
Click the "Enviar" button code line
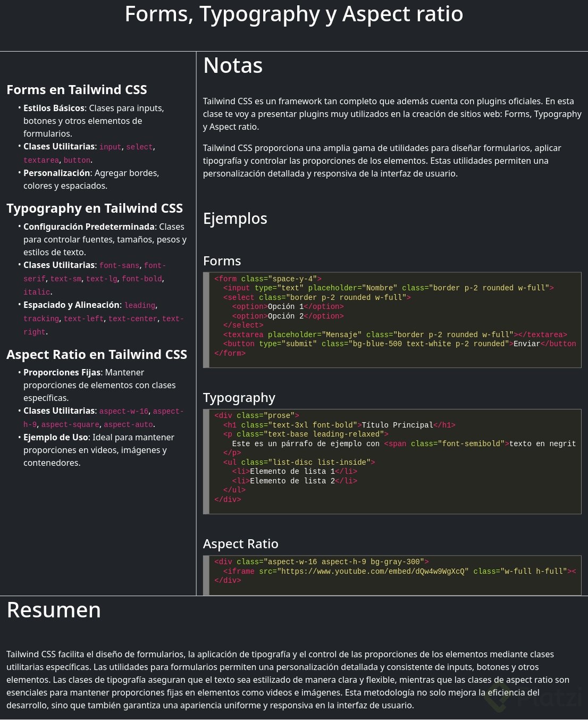click(x=399, y=344)
